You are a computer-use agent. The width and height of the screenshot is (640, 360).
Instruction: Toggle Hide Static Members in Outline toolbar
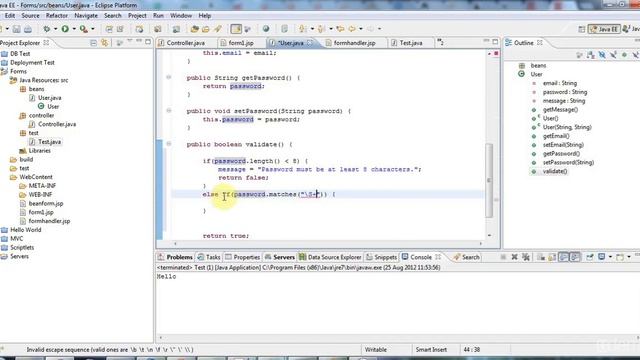(613, 55)
